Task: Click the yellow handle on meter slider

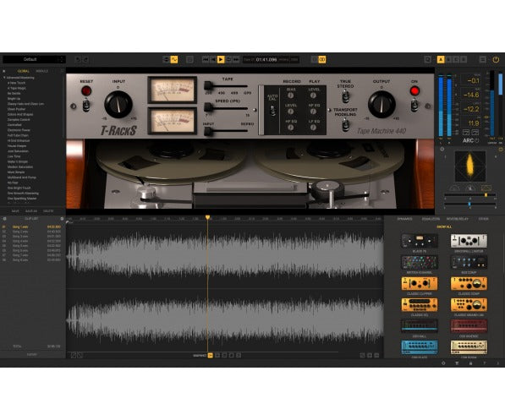Action: 486,195
